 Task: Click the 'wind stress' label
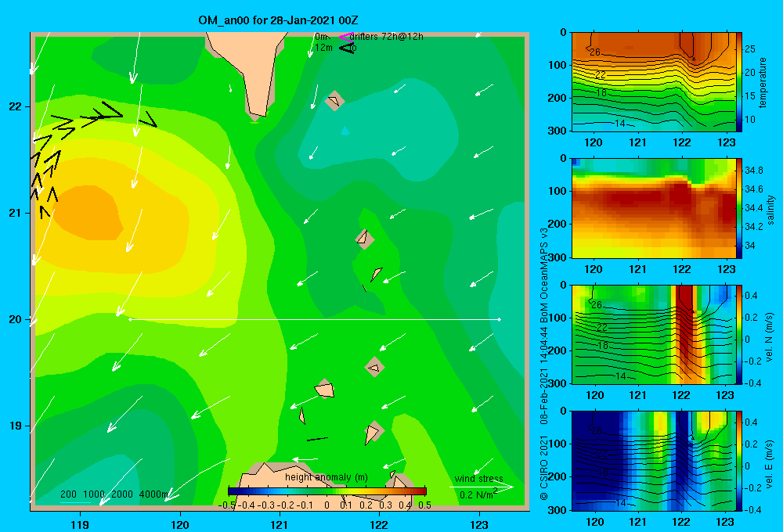tap(479, 479)
